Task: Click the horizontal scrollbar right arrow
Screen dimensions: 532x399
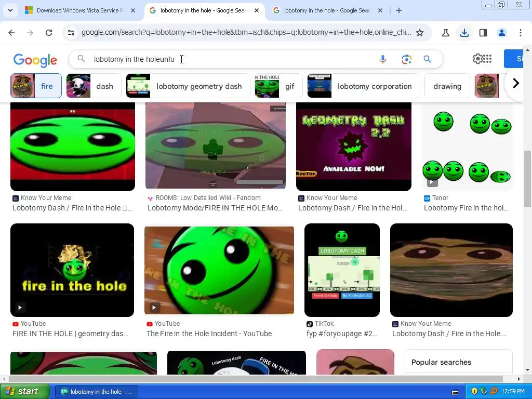Action: point(519,379)
